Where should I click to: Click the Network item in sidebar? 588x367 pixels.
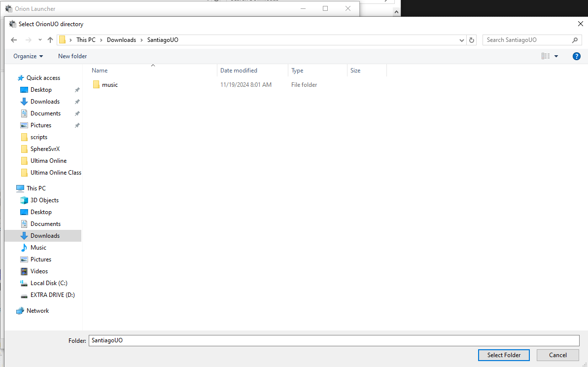(x=37, y=311)
